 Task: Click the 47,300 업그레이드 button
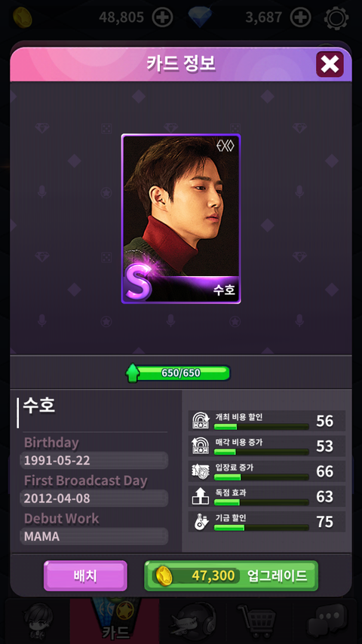coord(231,576)
